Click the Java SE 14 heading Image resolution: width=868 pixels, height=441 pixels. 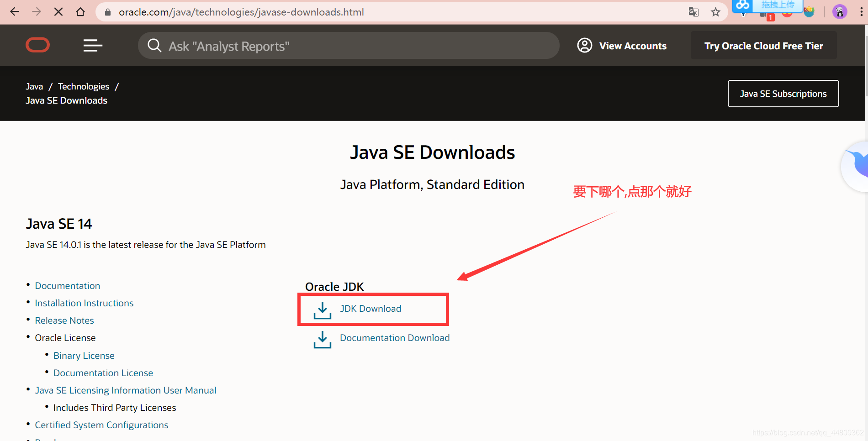click(59, 224)
